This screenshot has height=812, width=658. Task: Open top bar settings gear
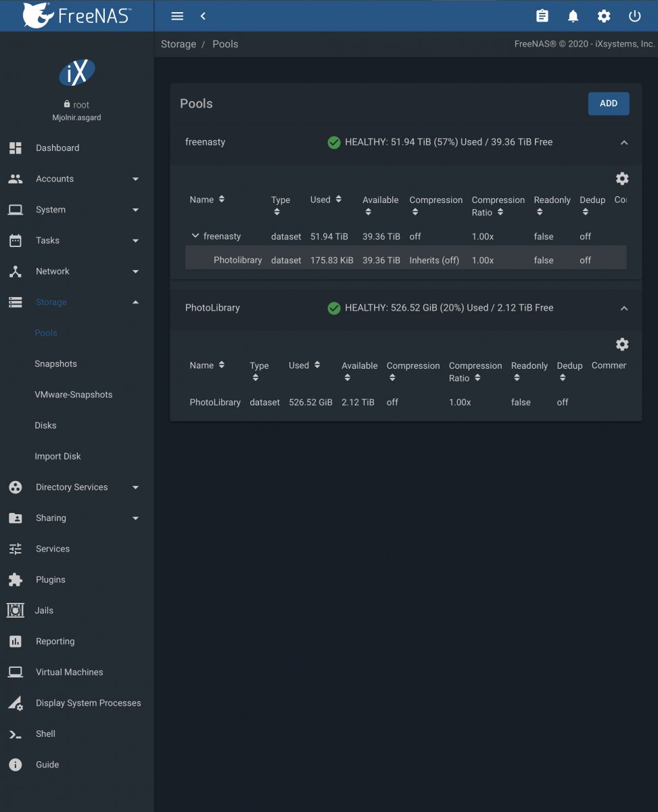click(604, 16)
